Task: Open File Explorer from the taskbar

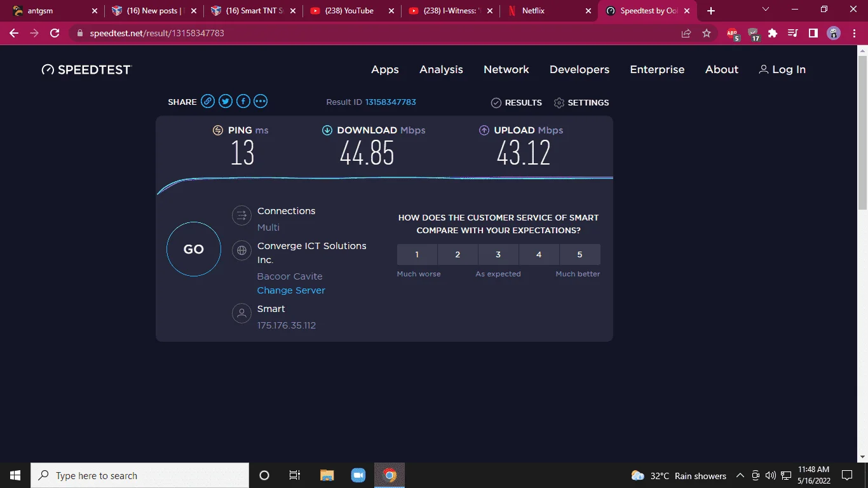Action: pyautogui.click(x=327, y=475)
